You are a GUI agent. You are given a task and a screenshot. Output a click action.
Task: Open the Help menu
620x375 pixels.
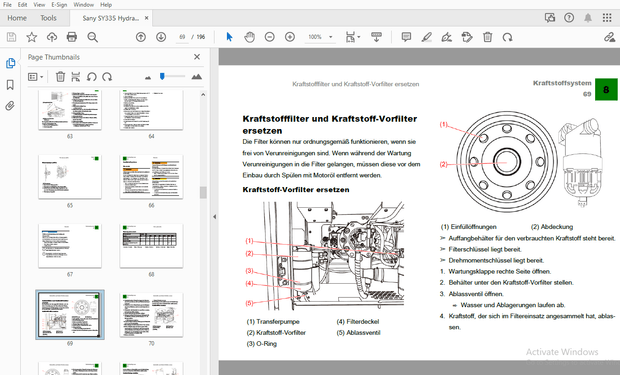pyautogui.click(x=106, y=5)
